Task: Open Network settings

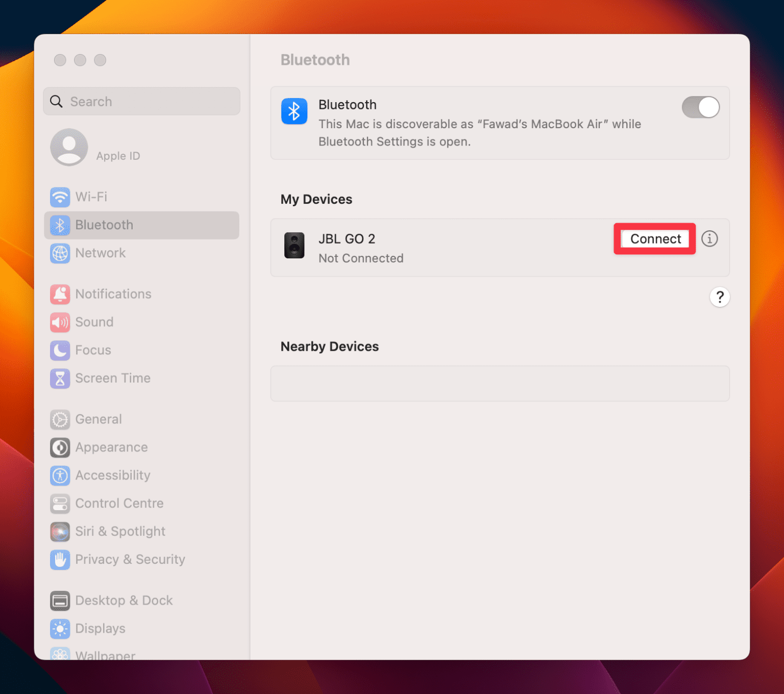Action: 100,253
